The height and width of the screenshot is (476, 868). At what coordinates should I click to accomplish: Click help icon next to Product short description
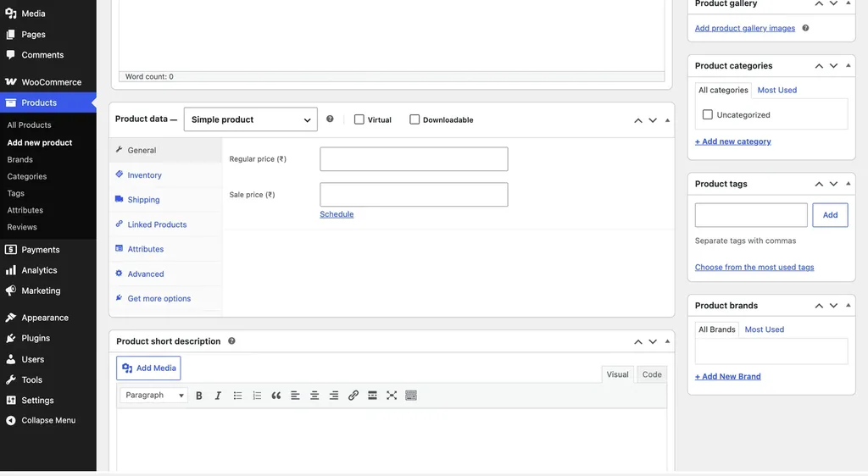(232, 341)
